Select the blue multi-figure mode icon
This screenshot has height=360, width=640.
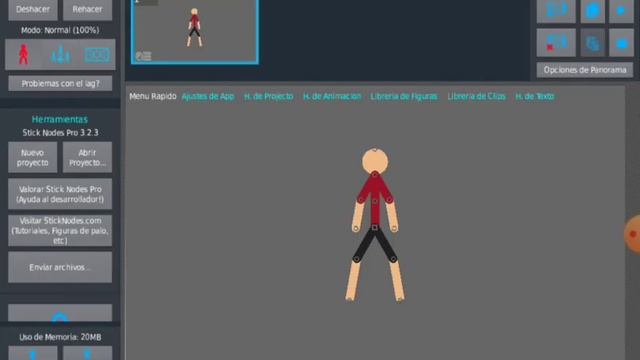coord(60,55)
